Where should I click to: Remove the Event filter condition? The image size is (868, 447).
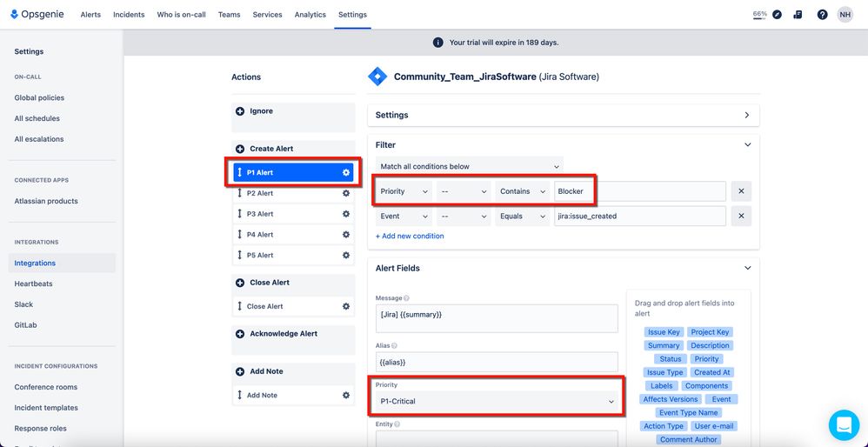(x=741, y=217)
